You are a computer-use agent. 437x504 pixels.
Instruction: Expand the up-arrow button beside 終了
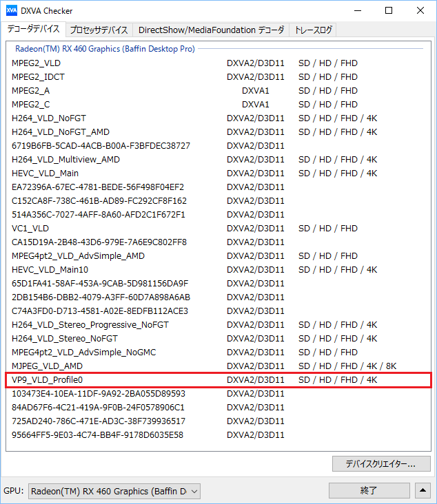click(x=423, y=491)
